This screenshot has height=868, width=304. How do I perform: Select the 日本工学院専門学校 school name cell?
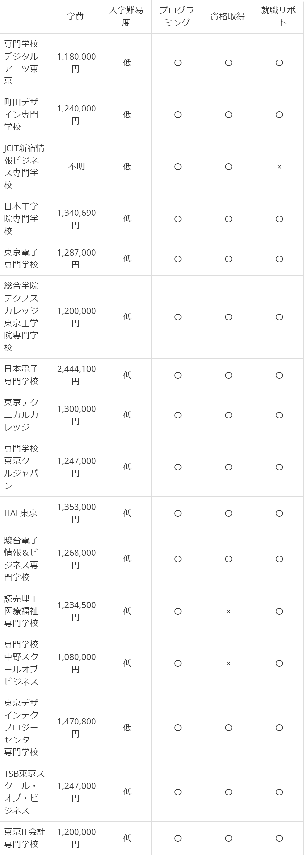(21, 219)
